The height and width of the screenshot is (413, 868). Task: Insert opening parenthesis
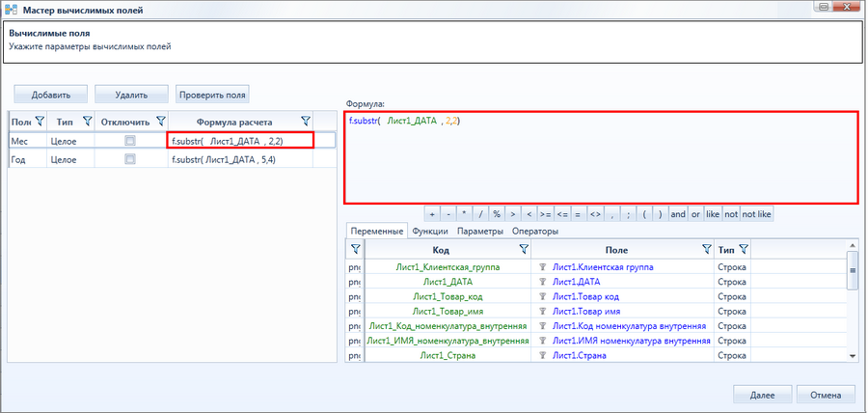point(644,214)
